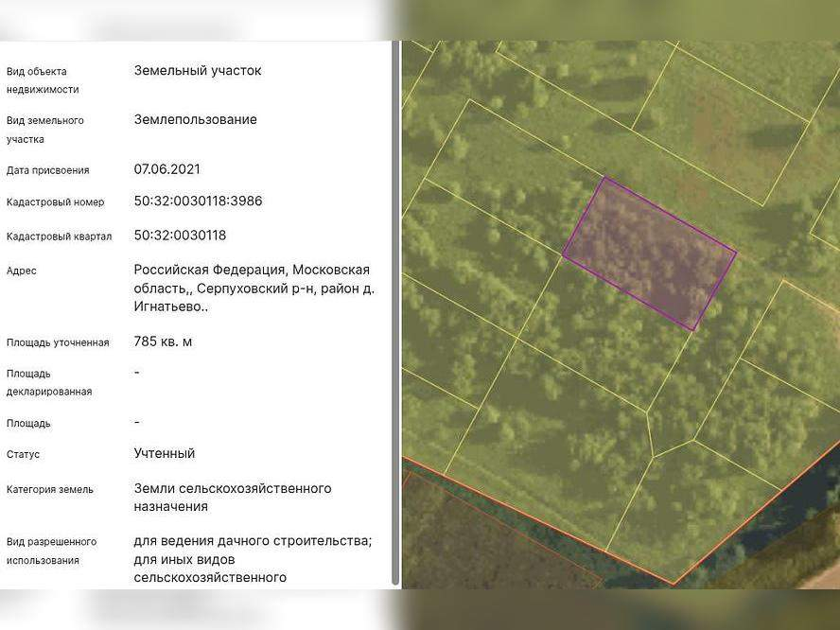The image size is (840, 630).
Task: Select the address starting with Российская Федерация
Action: [254, 288]
